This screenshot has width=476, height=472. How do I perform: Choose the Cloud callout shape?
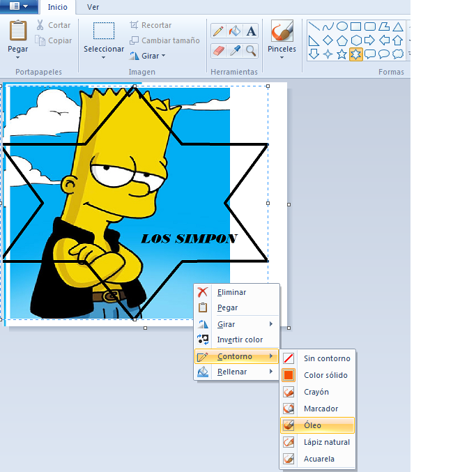398,54
